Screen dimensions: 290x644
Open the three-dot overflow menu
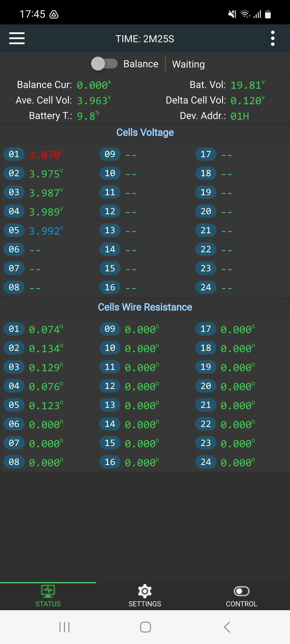tap(273, 38)
